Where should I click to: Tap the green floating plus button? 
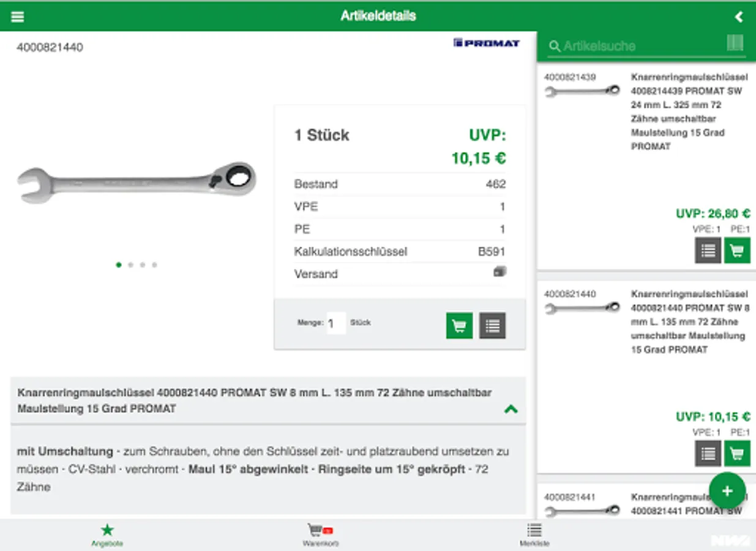click(x=727, y=491)
